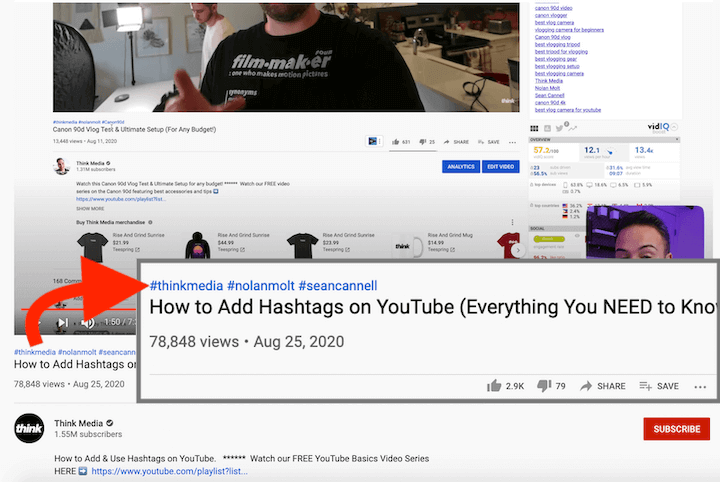Skip to next video in the player
The width and height of the screenshot is (720, 482).
click(63, 323)
